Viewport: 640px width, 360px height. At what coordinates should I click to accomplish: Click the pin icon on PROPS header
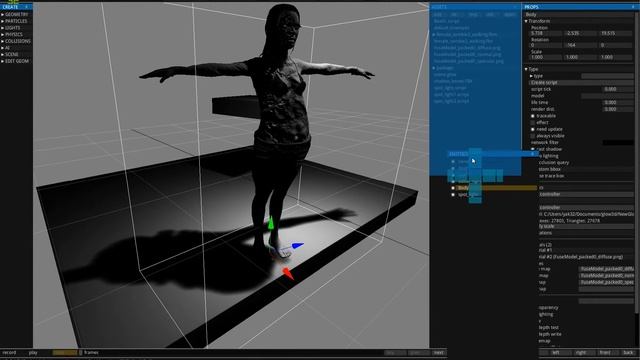(633, 7)
